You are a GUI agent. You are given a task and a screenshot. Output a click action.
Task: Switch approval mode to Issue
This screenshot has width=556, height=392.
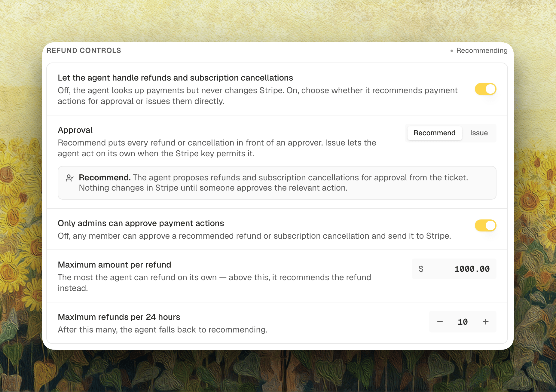point(479,133)
